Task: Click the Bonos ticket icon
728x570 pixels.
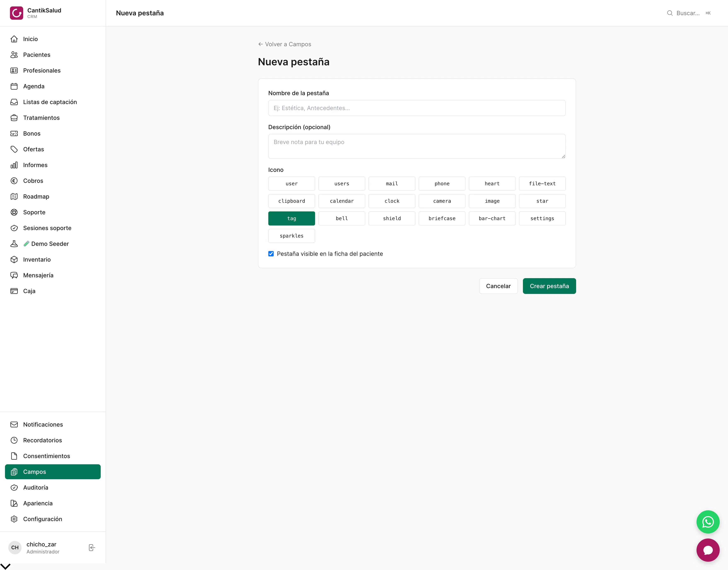Action: pos(14,133)
